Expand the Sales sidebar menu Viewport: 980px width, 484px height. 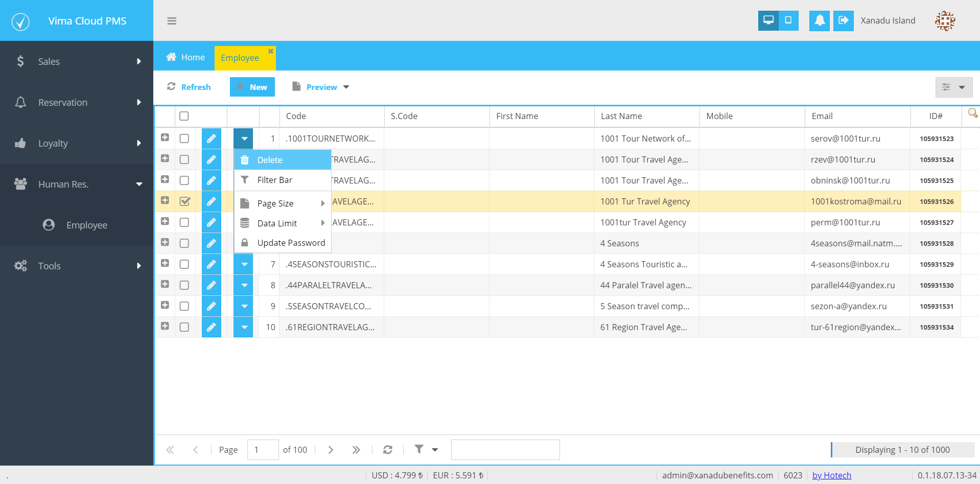pos(77,61)
